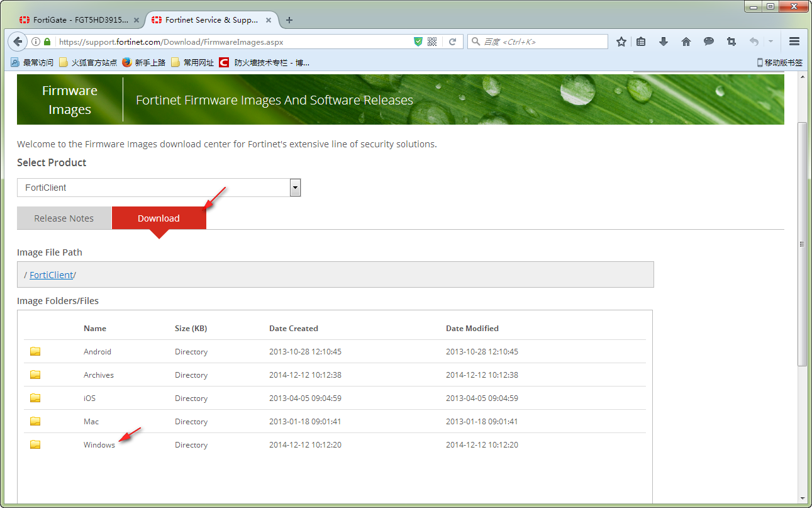
Task: Open Firefox hamburger menu
Action: tap(794, 42)
